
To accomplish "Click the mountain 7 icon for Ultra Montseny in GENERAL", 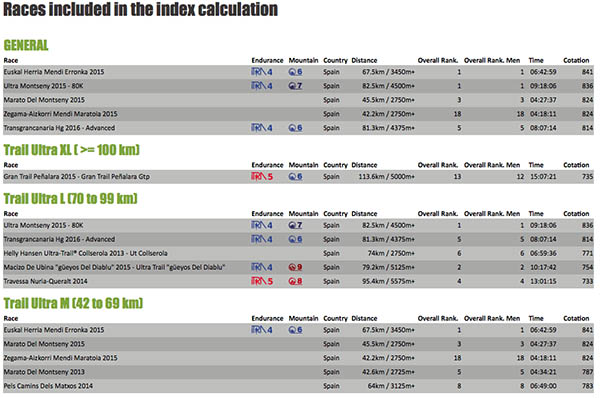I will click(295, 86).
